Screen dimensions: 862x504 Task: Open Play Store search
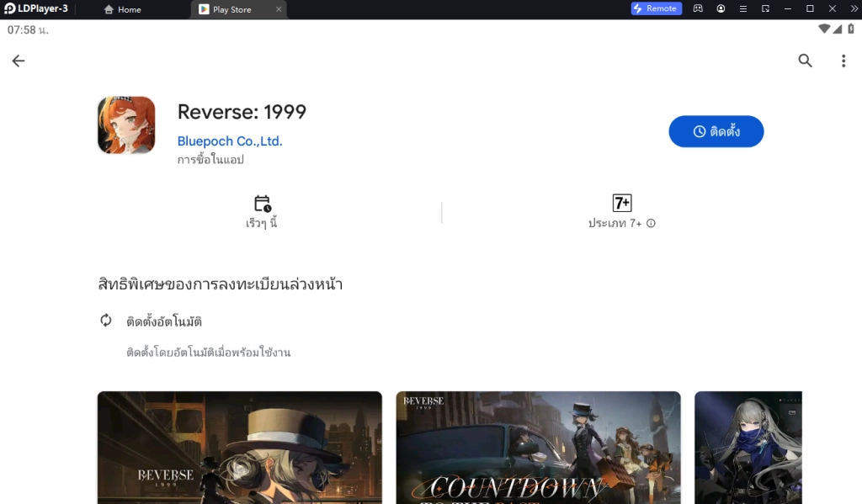(805, 61)
